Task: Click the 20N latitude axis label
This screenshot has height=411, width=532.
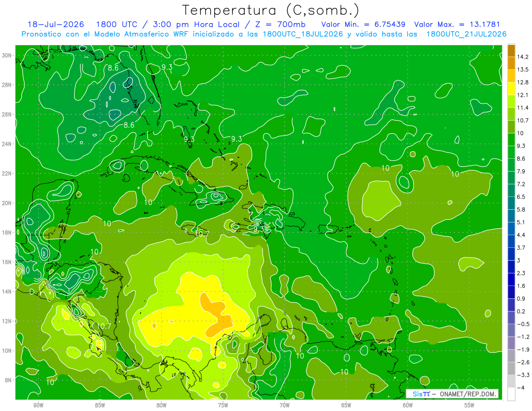Action: point(7,203)
